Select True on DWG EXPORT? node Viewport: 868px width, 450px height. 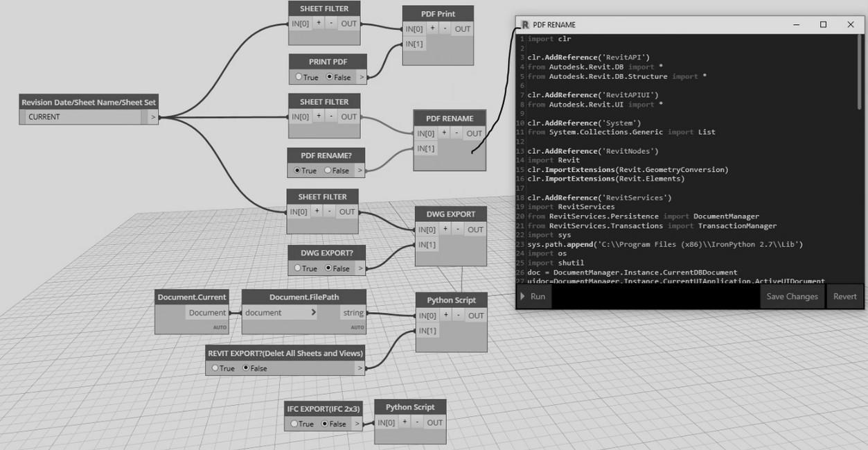click(x=297, y=268)
